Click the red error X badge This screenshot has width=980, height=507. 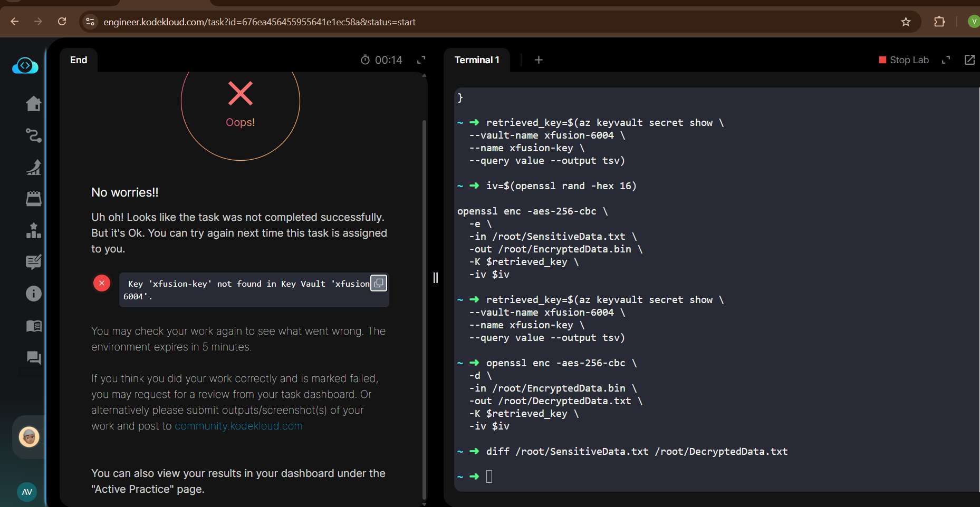pyautogui.click(x=102, y=283)
